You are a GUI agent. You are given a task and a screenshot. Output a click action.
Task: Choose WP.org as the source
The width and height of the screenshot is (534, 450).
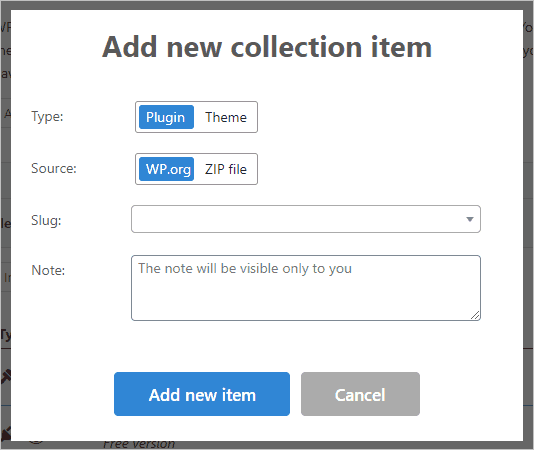[x=166, y=169]
